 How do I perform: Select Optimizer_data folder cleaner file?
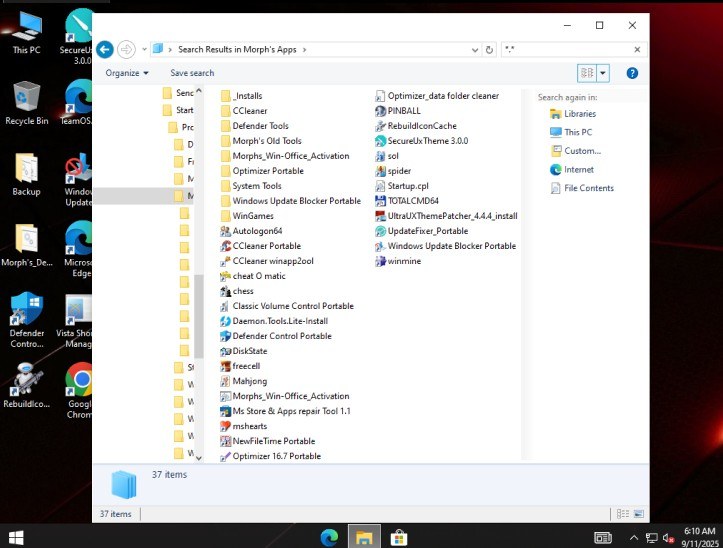click(437, 96)
